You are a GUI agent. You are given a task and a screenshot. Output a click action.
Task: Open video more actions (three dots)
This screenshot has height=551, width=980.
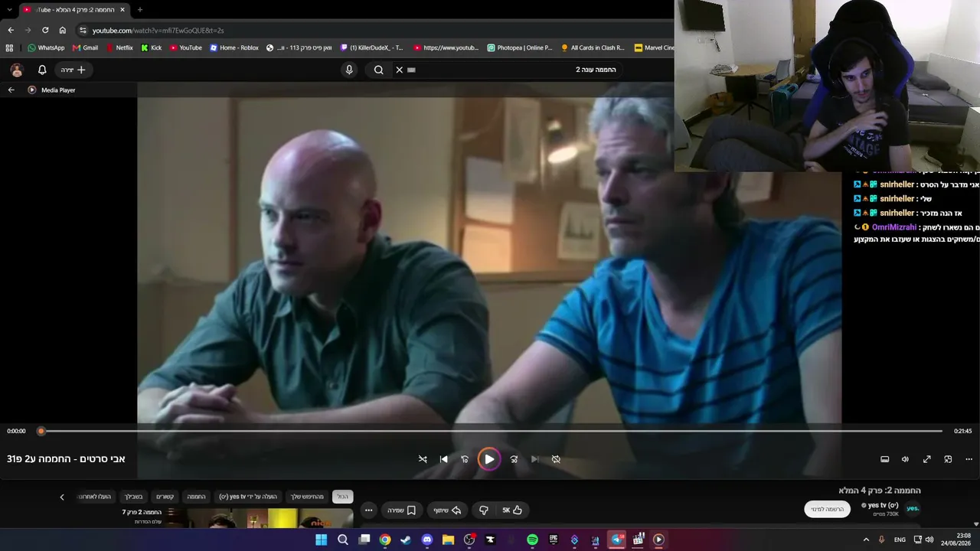click(x=369, y=510)
